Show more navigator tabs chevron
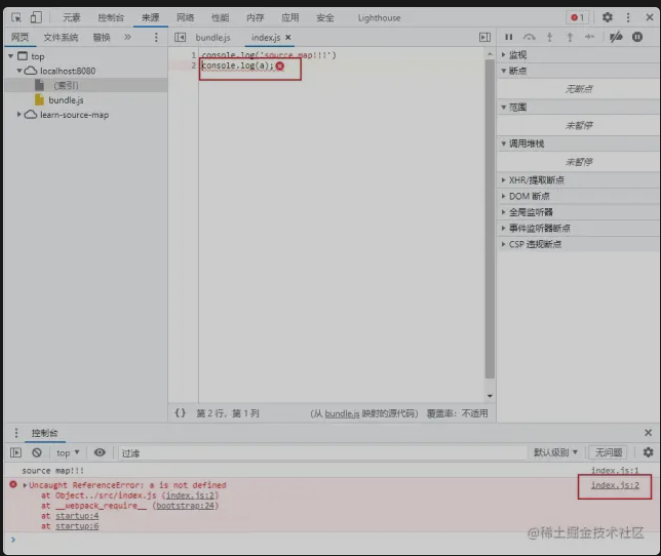661x556 pixels. tap(127, 37)
